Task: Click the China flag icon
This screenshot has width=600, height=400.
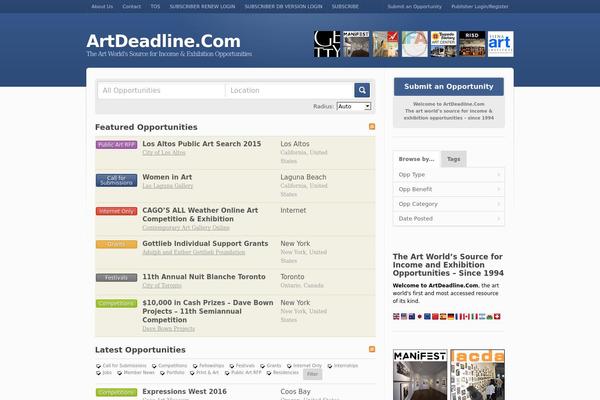Action: [x=435, y=317]
